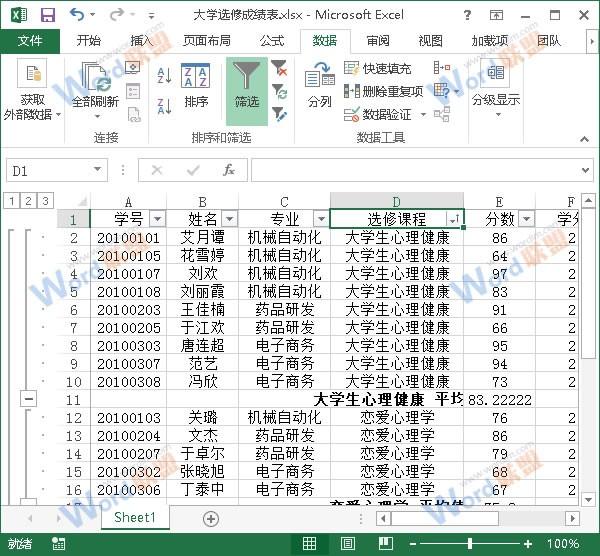
Task: Switch to Page Layout view icon
Action: point(347,543)
